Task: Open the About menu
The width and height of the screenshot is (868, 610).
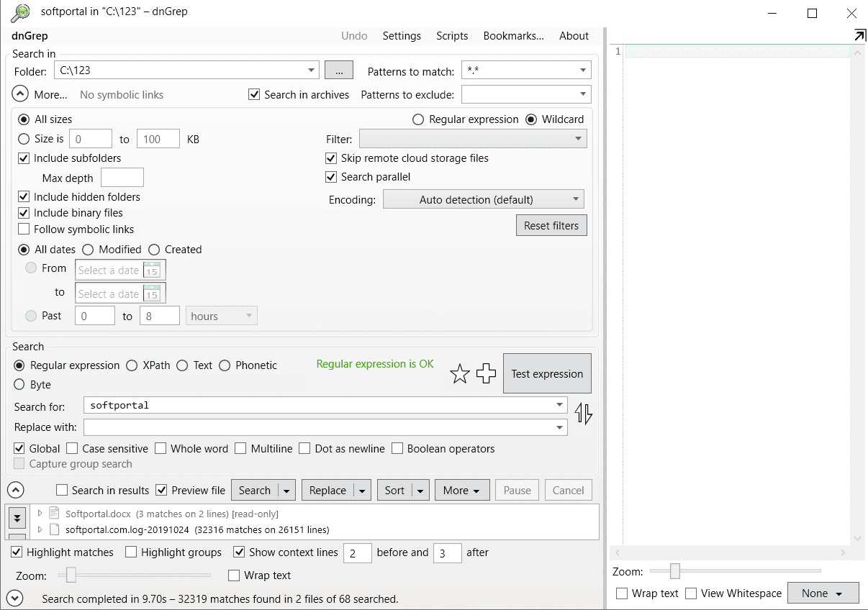Action: (x=574, y=36)
